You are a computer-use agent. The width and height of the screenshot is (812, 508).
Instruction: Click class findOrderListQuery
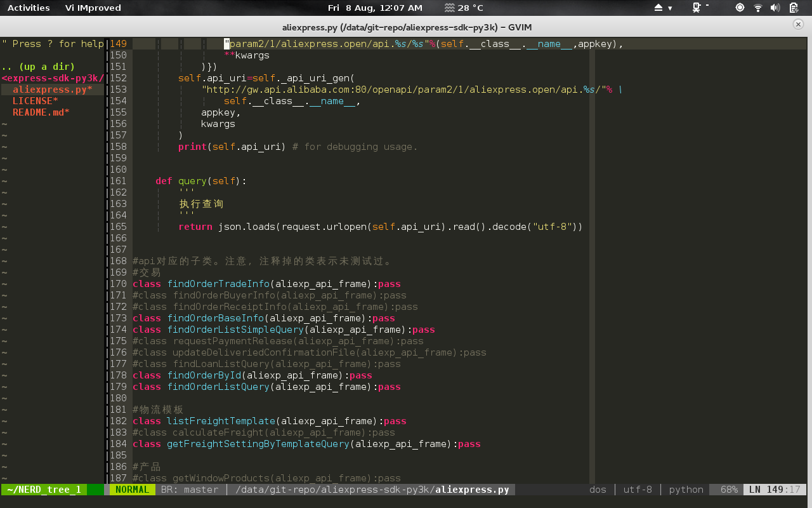266,387
